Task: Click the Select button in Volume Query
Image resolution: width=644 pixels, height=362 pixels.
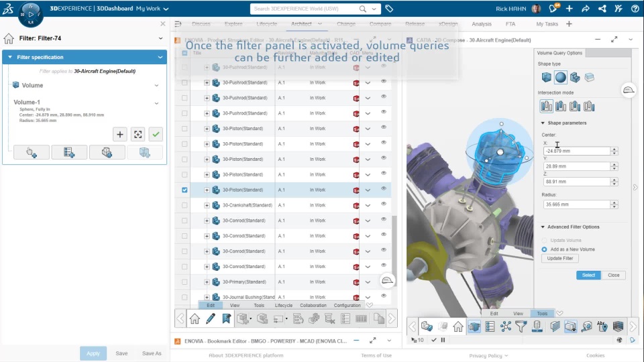Action: pos(588,276)
